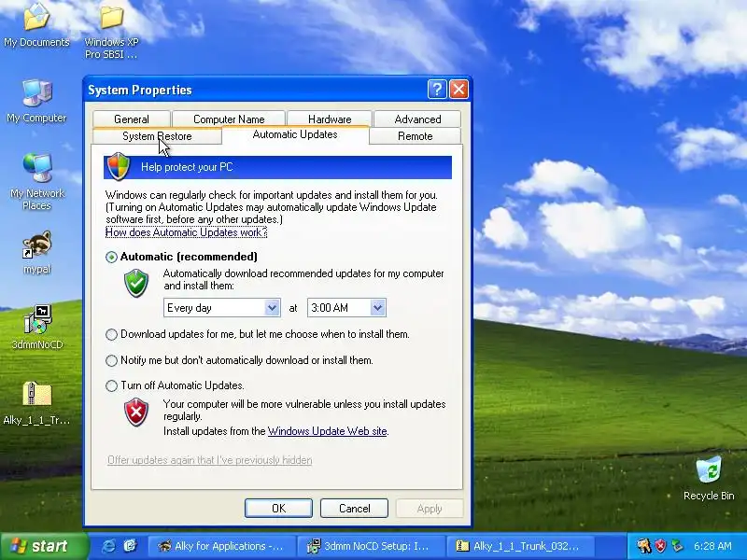The height and width of the screenshot is (560, 747).
Task: Click the red X shield icon
Action: click(136, 413)
